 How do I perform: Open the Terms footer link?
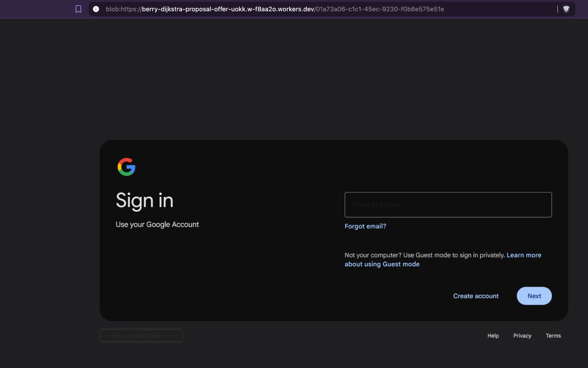pos(553,336)
